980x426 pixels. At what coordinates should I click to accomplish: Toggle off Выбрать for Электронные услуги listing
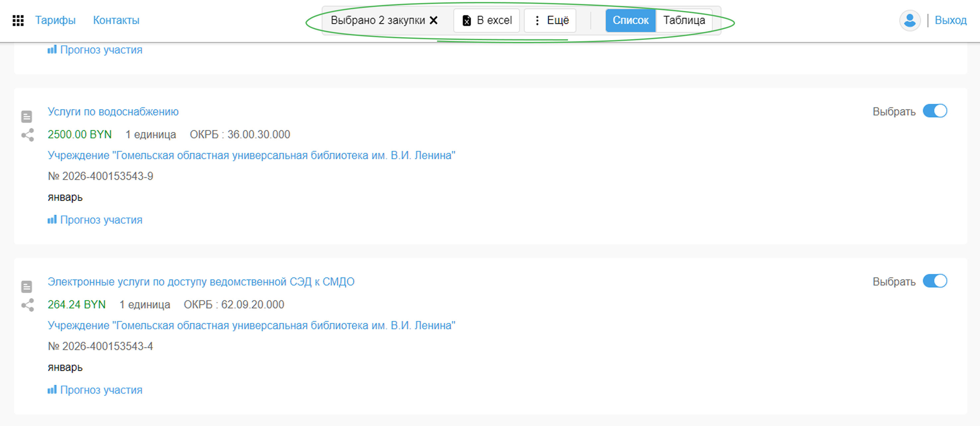coord(935,281)
